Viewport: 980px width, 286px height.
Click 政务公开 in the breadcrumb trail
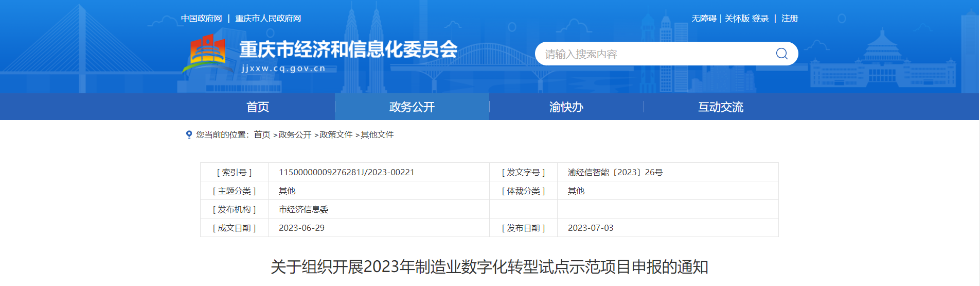[x=295, y=134]
